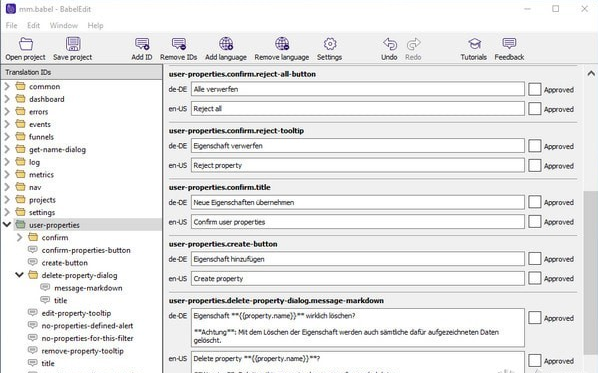Click Remove IDs toolbar icon
Viewport: 598px width, 373px height.
coord(178,49)
